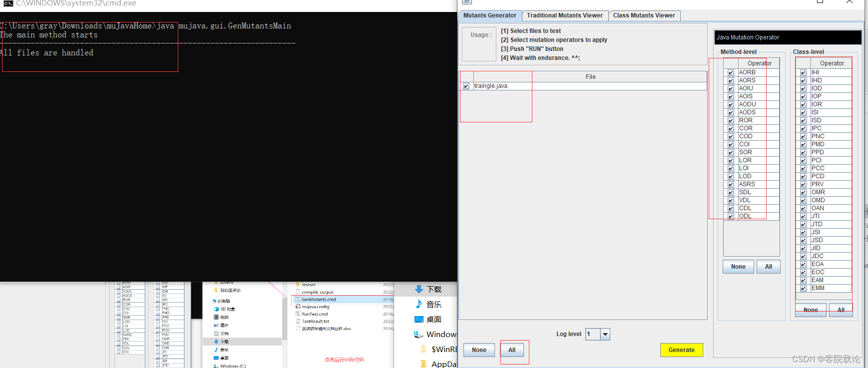Click the Class-level Operator column header
The width and height of the screenshot is (868, 368).
pyautogui.click(x=832, y=63)
